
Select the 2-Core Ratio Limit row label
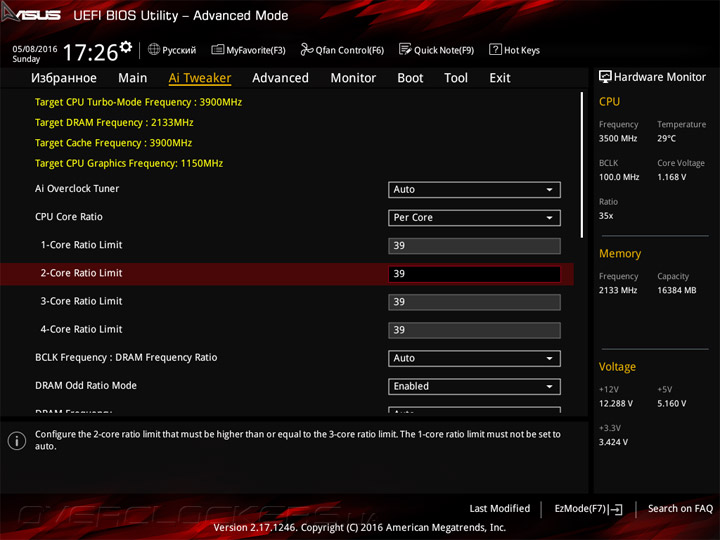(x=81, y=273)
